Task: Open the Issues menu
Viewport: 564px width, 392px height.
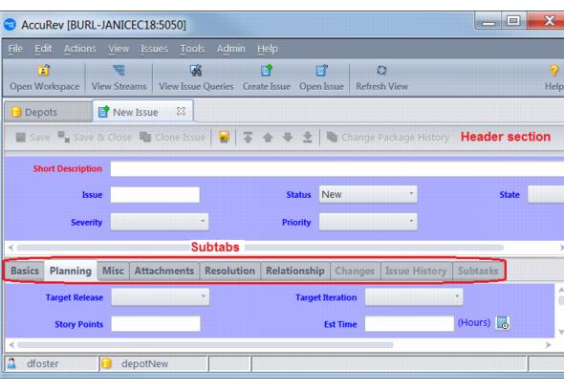Action: (x=154, y=49)
